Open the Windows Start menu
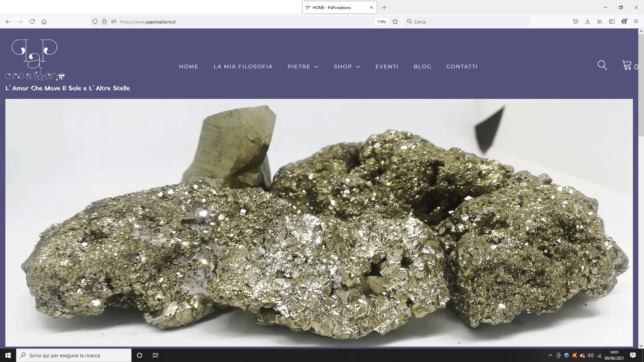This screenshot has height=362, width=644. point(8,355)
